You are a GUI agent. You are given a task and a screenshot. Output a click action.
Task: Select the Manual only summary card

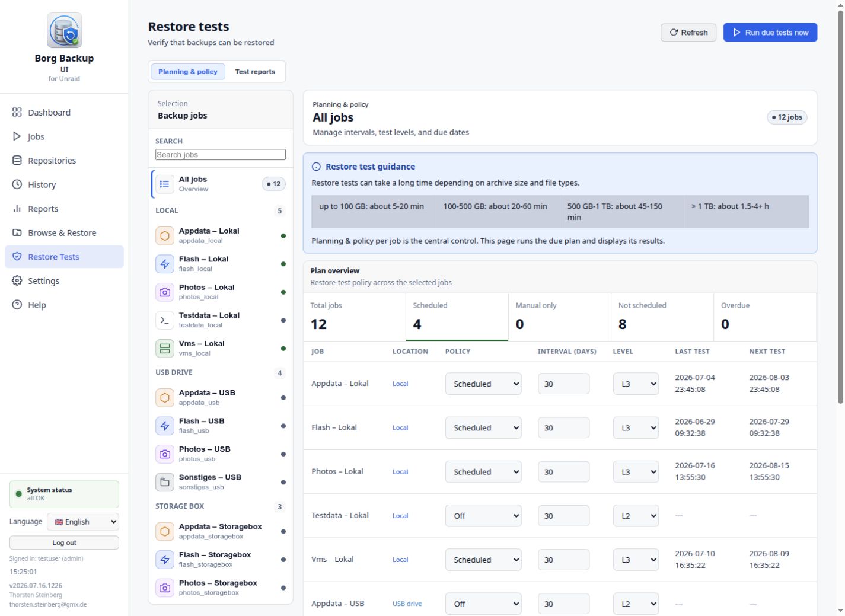tap(560, 317)
